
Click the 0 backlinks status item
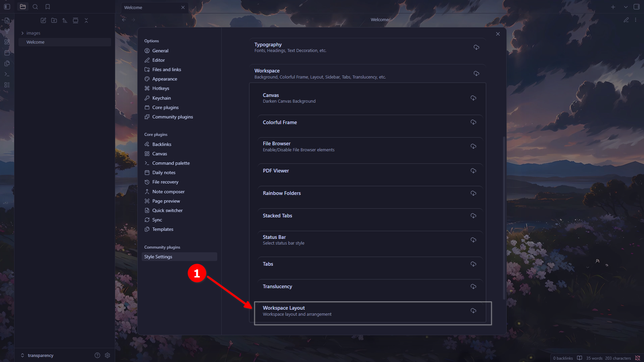point(563,358)
